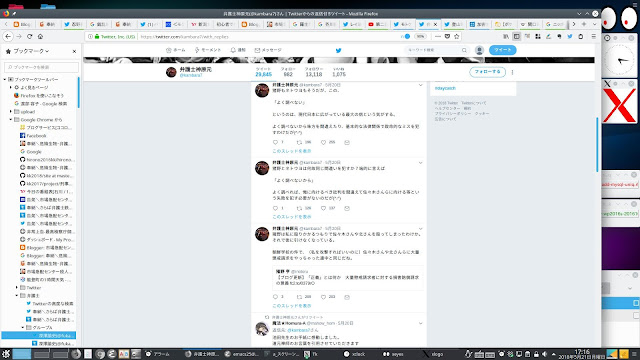Screen dimensions: 640x360
Task: Toggle the sidebar icon in Firefox toolbar
Action: 517,36
